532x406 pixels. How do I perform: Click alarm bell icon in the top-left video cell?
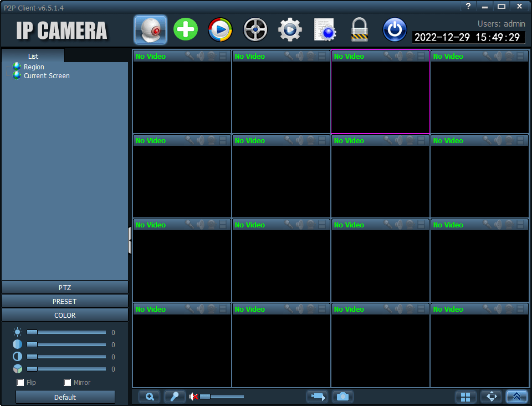point(212,56)
